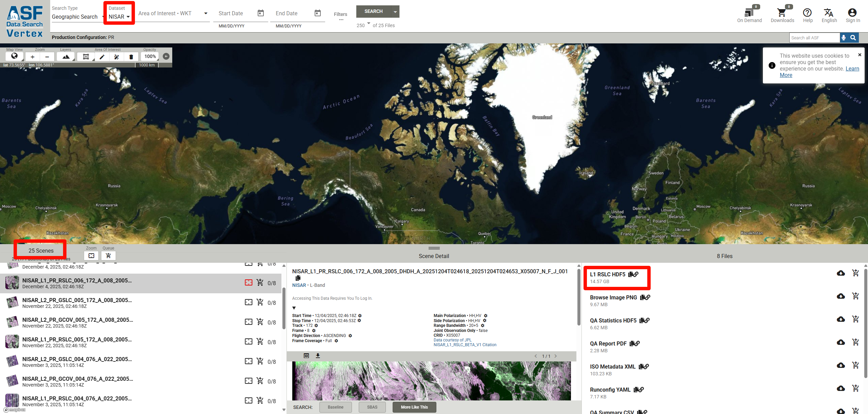Select the edit area of interest tool
Screen dimensions: 868x414
(x=116, y=57)
